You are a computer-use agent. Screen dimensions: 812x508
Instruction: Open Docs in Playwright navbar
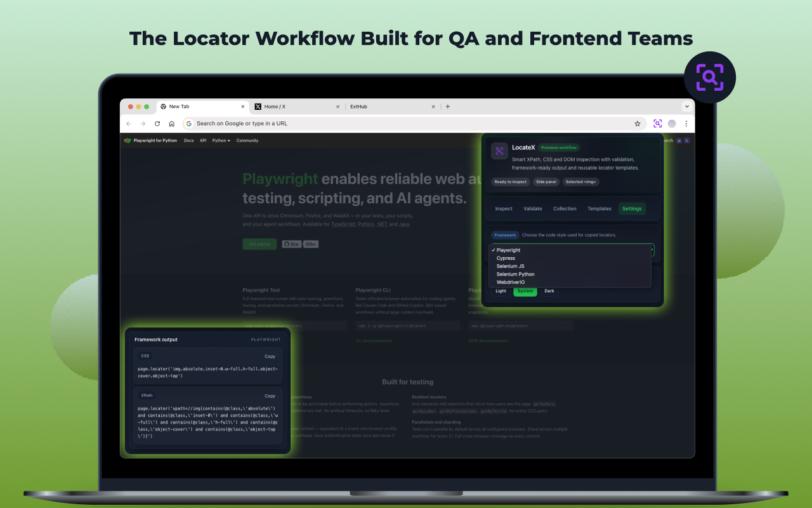pos(189,140)
